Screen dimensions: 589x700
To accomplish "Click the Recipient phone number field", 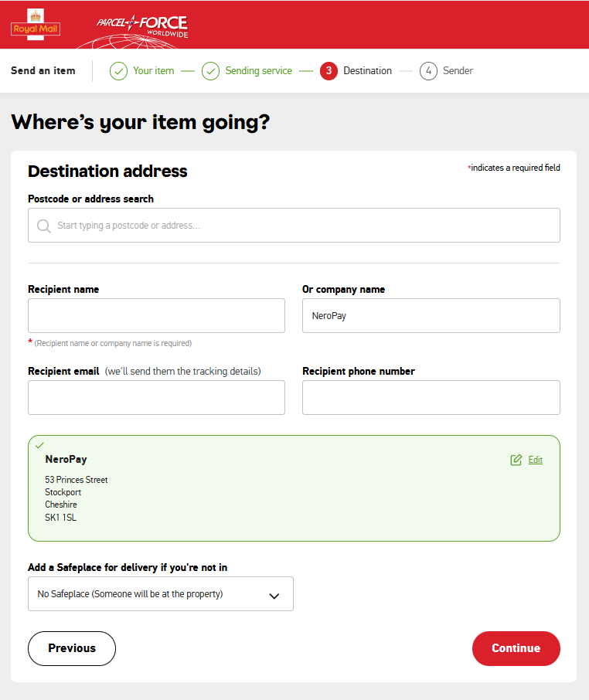I will click(431, 397).
